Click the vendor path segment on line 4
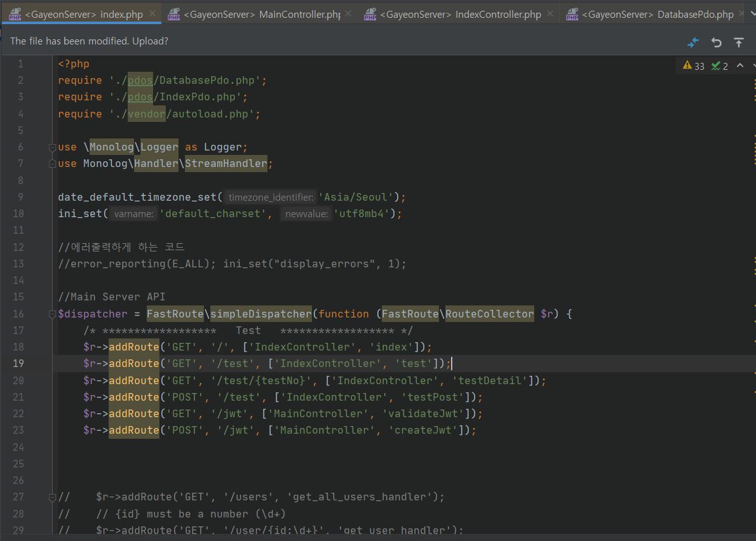The width and height of the screenshot is (756, 541). (x=146, y=114)
